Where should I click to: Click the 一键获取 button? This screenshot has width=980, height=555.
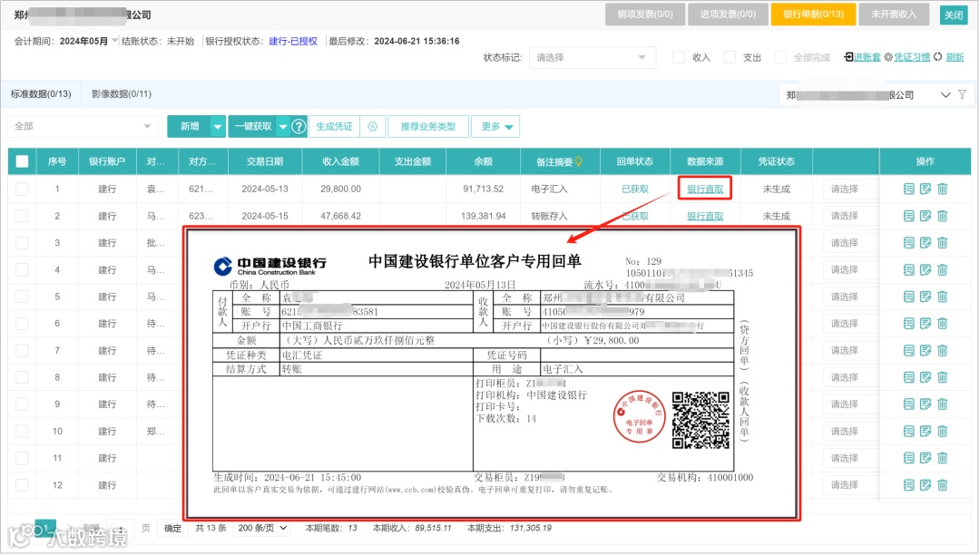(252, 127)
